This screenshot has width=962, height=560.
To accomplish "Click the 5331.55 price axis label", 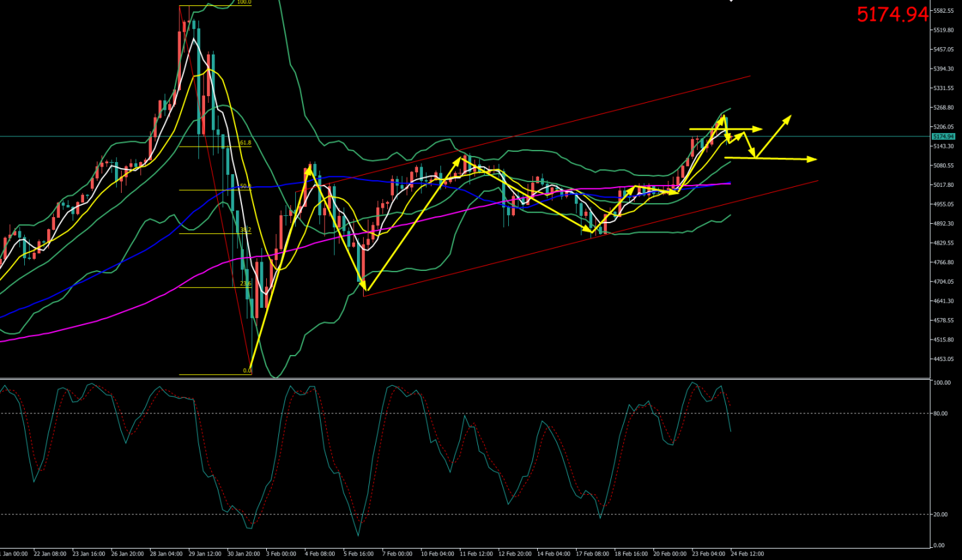I will pos(945,88).
